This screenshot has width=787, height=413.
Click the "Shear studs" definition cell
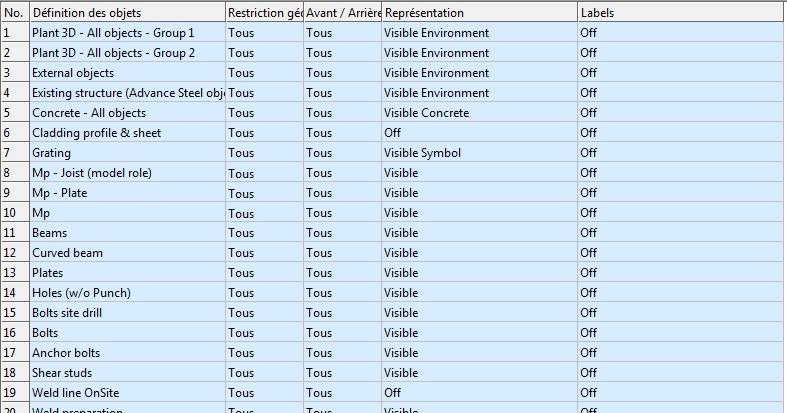pos(63,373)
